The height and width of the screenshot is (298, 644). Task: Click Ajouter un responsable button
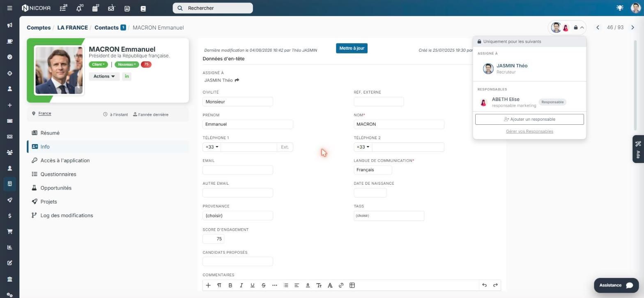[x=529, y=119]
